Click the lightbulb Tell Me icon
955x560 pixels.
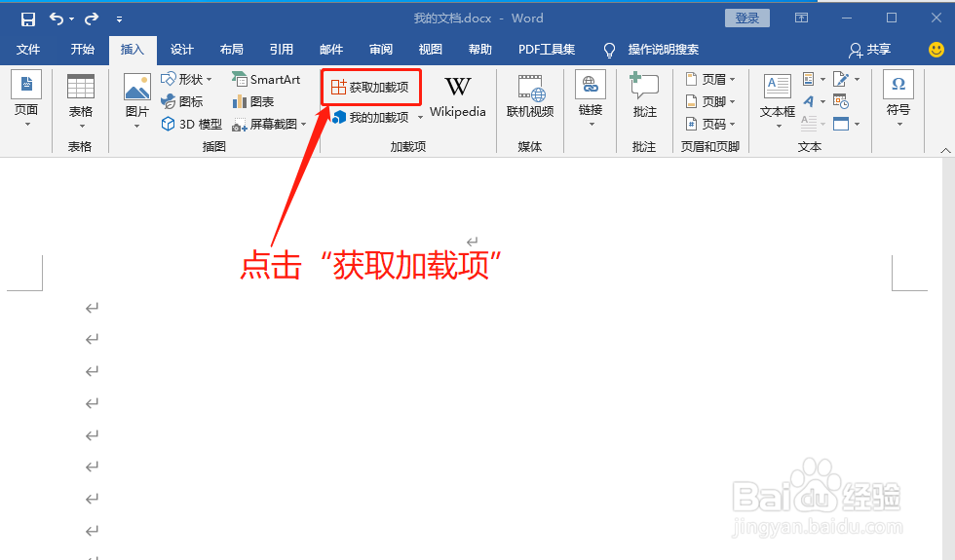click(x=609, y=50)
